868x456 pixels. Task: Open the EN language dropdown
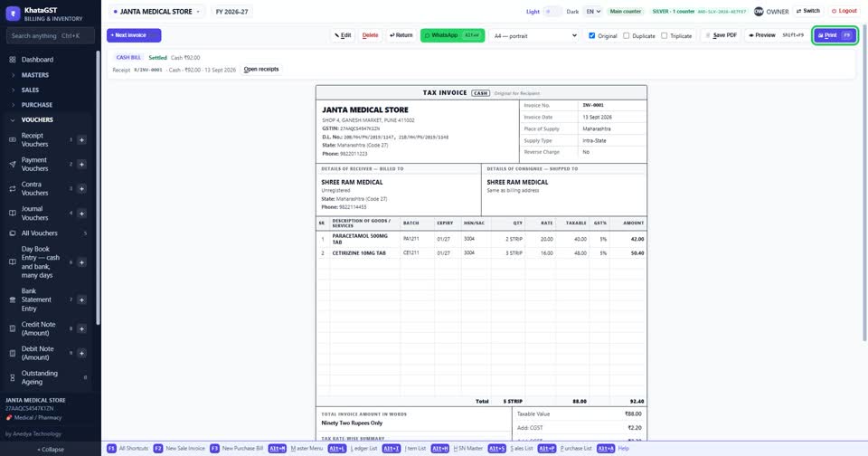593,11
